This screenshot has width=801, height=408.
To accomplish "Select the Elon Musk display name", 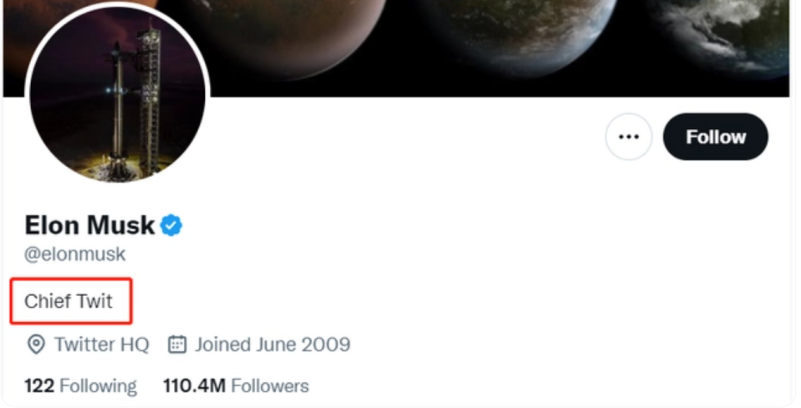I will click(x=89, y=225).
